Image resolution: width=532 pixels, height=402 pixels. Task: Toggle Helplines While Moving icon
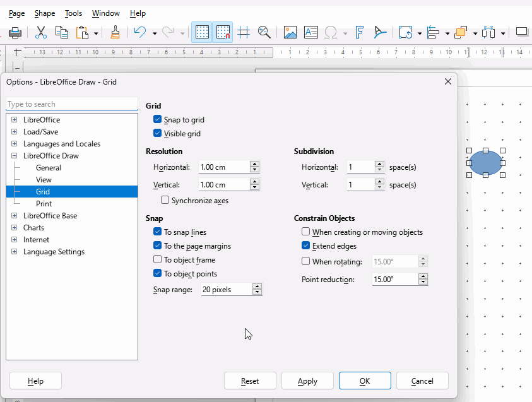pos(244,33)
